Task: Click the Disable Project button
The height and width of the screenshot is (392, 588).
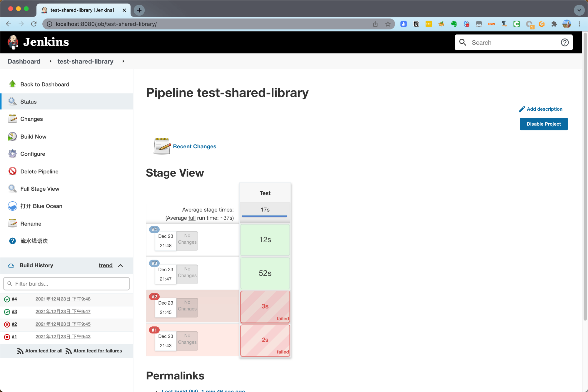Action: pos(543,124)
